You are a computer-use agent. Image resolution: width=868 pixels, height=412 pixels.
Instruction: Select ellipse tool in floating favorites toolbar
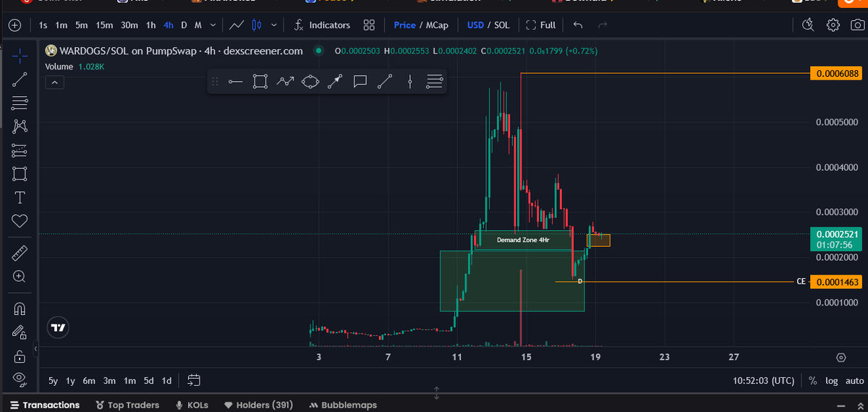tap(310, 82)
